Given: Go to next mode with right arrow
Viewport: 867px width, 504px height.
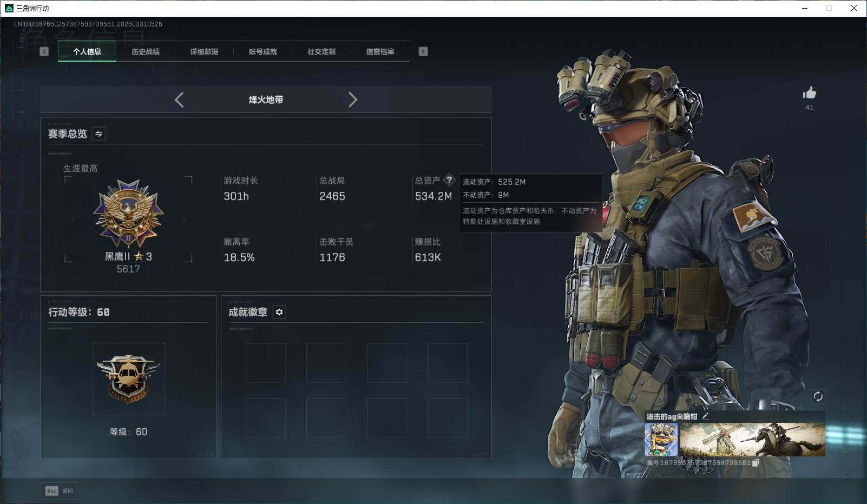Looking at the screenshot, I should (353, 100).
